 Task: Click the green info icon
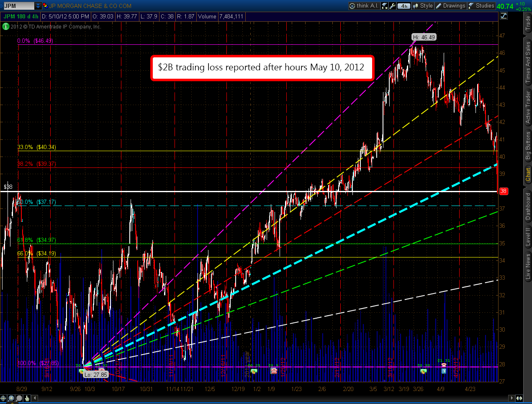tap(6, 26)
